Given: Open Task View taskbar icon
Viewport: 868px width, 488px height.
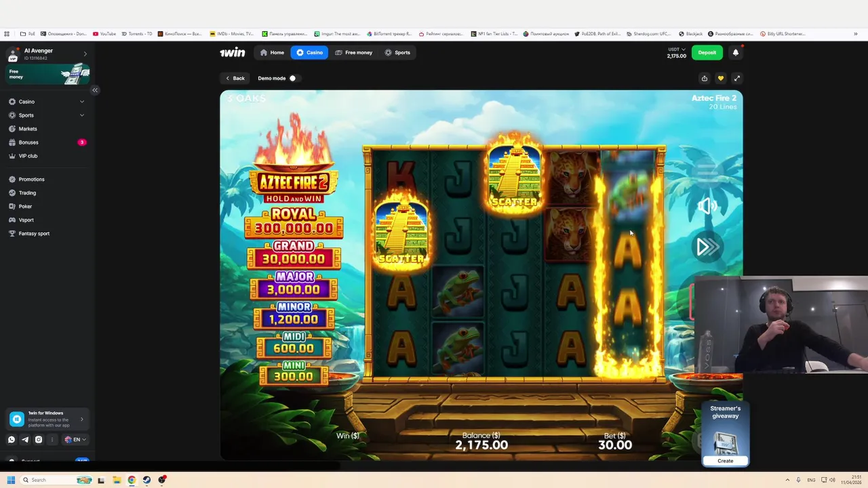Looking at the screenshot, I should [102, 480].
